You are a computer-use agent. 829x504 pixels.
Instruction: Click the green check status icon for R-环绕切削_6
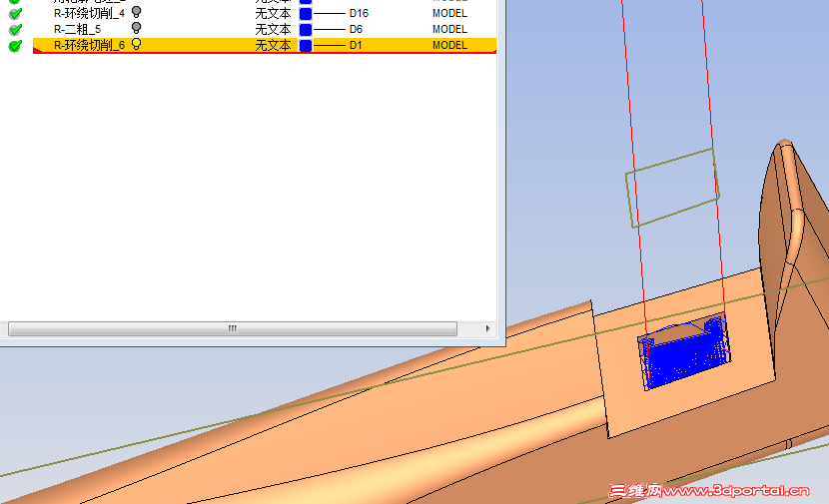[x=15, y=46]
